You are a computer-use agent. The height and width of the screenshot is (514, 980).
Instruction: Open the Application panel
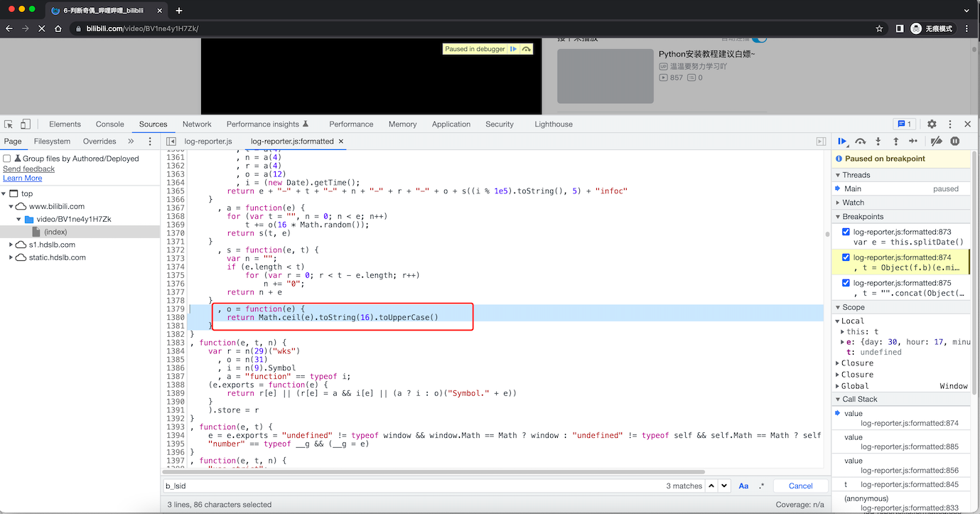451,124
